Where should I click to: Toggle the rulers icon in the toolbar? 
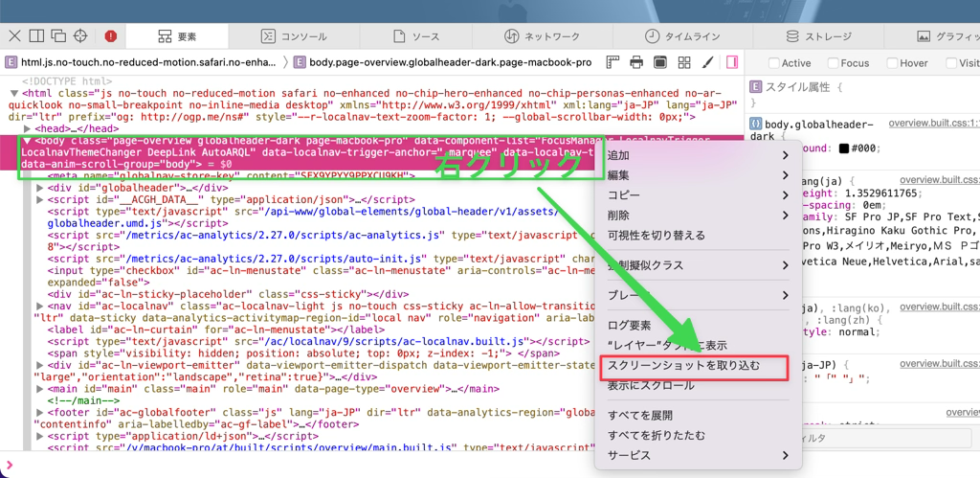pyautogui.click(x=612, y=62)
